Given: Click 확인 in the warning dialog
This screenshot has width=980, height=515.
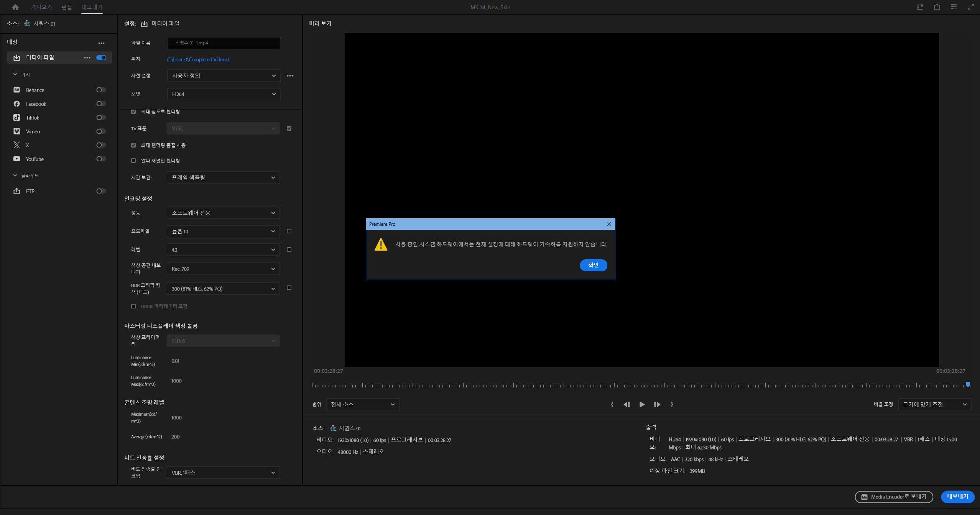Looking at the screenshot, I should click(593, 265).
